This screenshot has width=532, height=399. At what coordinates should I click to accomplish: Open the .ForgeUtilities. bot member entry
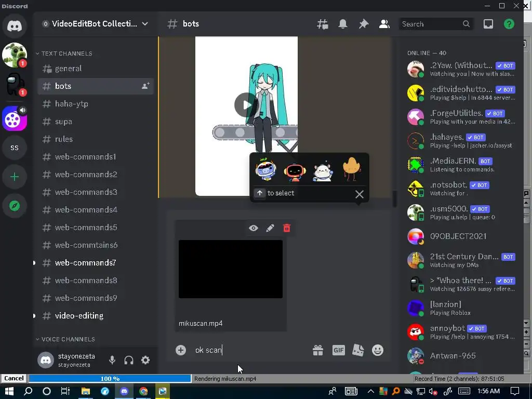point(461,117)
